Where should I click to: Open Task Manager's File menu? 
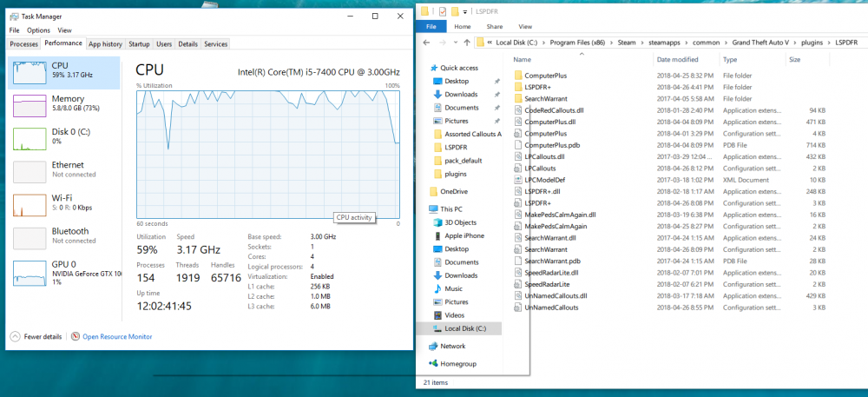coord(15,30)
